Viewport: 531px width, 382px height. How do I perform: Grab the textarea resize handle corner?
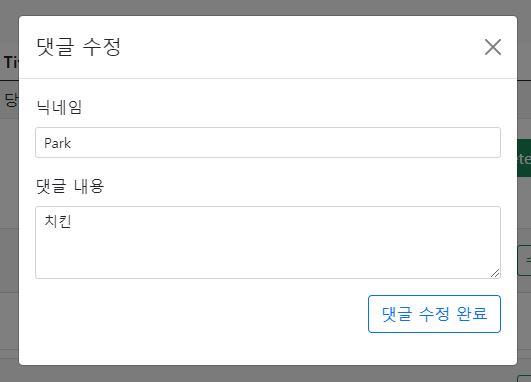click(x=495, y=273)
